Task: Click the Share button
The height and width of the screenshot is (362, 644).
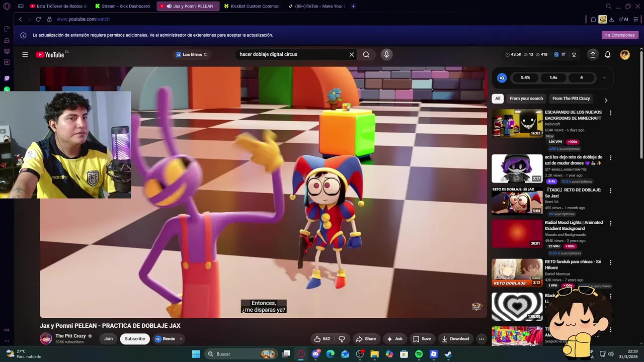Action: point(366,339)
